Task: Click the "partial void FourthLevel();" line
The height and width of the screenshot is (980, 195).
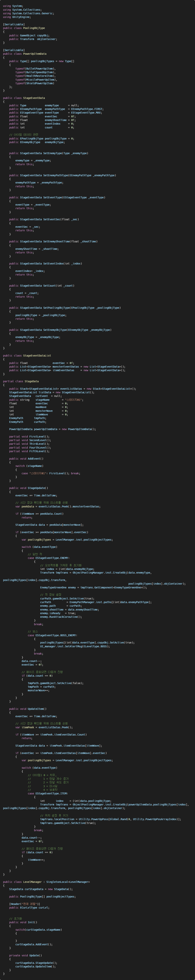Action: tap(30, 448)
